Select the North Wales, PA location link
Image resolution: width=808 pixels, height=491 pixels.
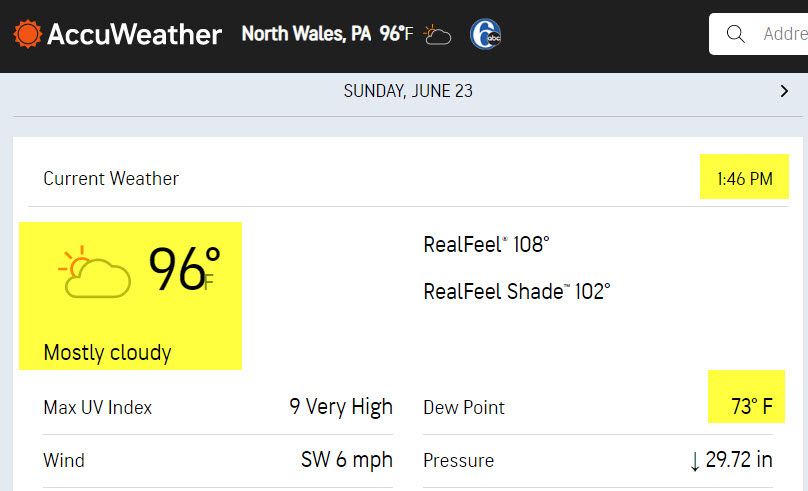(x=306, y=34)
